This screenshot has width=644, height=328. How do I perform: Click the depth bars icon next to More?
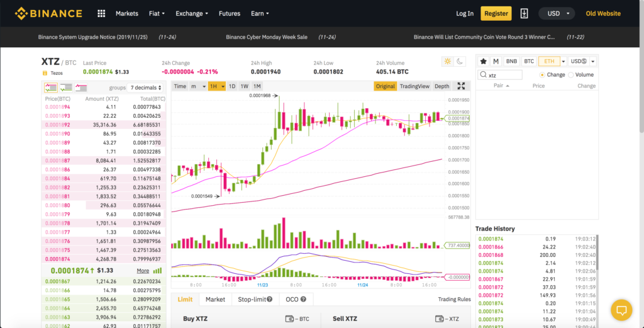(x=157, y=271)
